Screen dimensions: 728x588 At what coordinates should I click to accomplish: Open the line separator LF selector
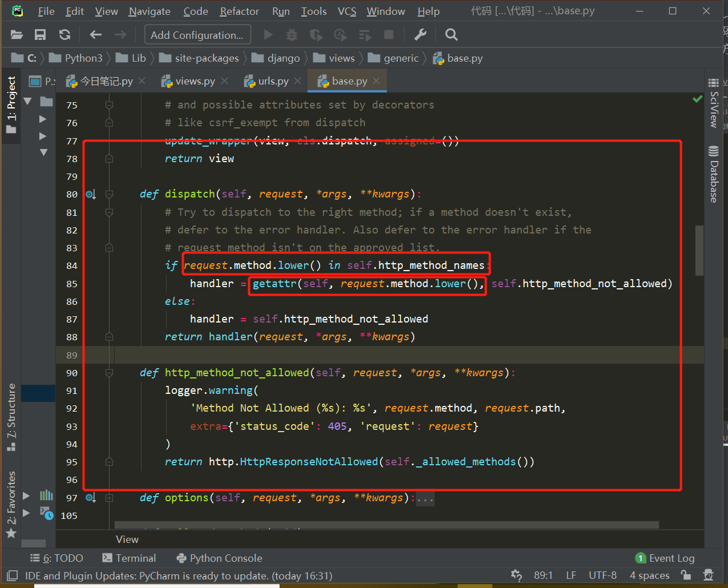click(571, 575)
